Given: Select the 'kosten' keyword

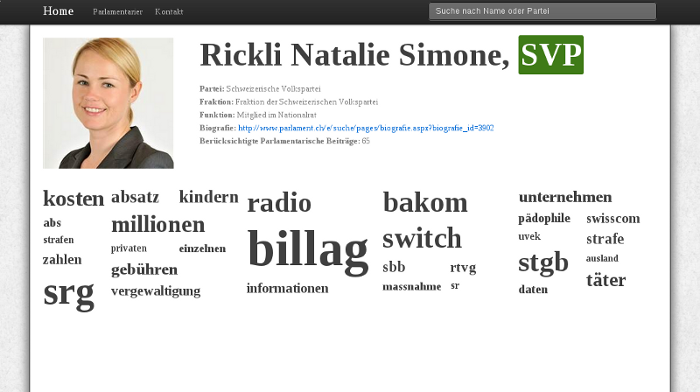Looking at the screenshot, I should click(74, 198).
